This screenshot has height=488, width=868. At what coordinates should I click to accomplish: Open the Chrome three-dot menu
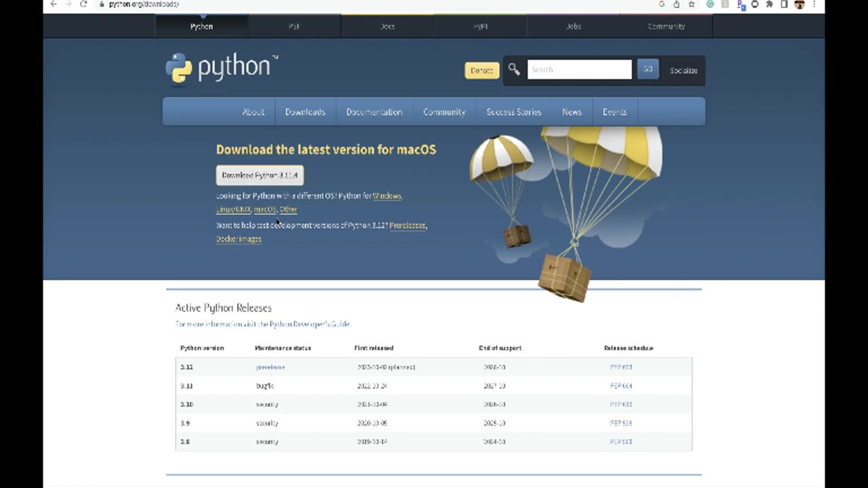pos(814,4)
